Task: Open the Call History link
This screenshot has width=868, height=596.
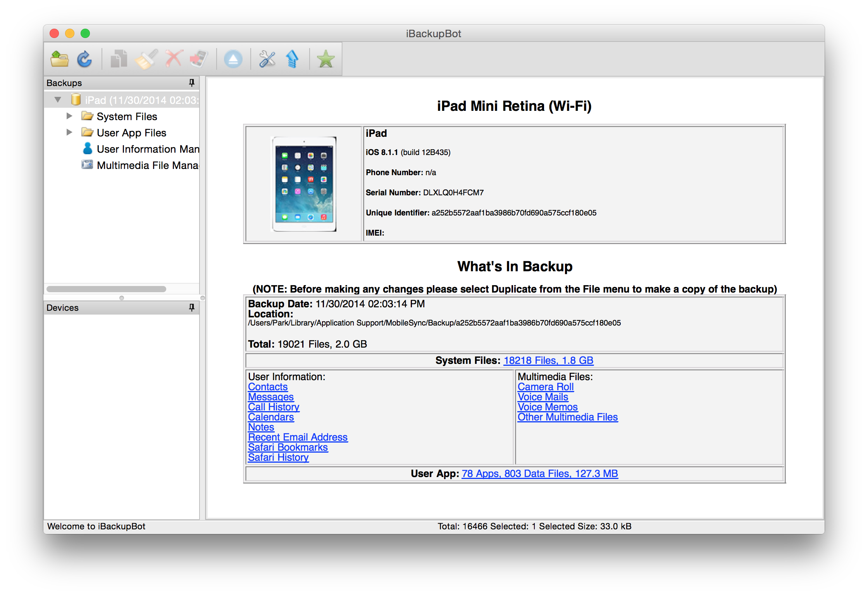Action: 274,407
